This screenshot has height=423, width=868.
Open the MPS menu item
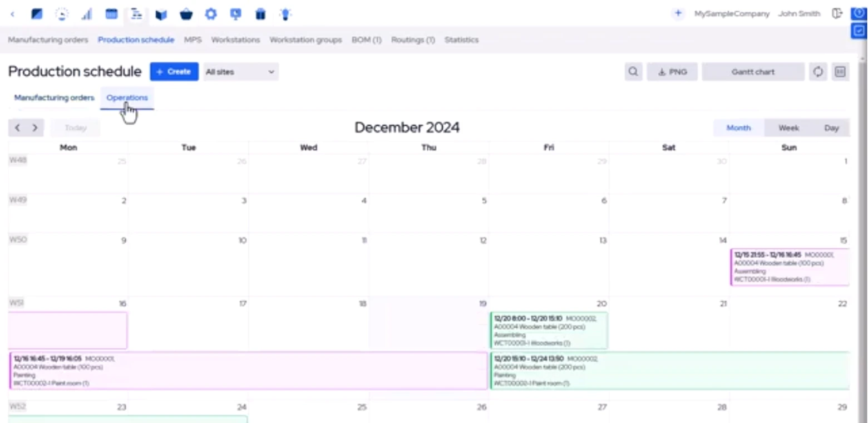[x=193, y=40]
